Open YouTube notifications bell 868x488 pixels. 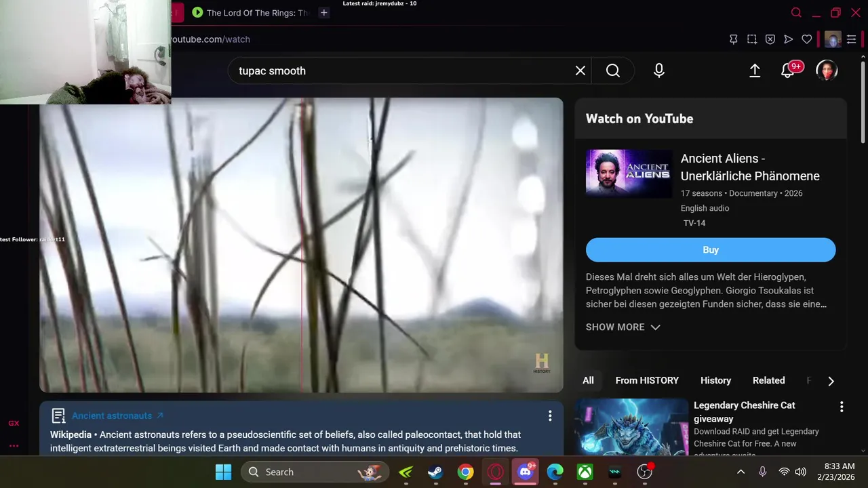pos(788,70)
